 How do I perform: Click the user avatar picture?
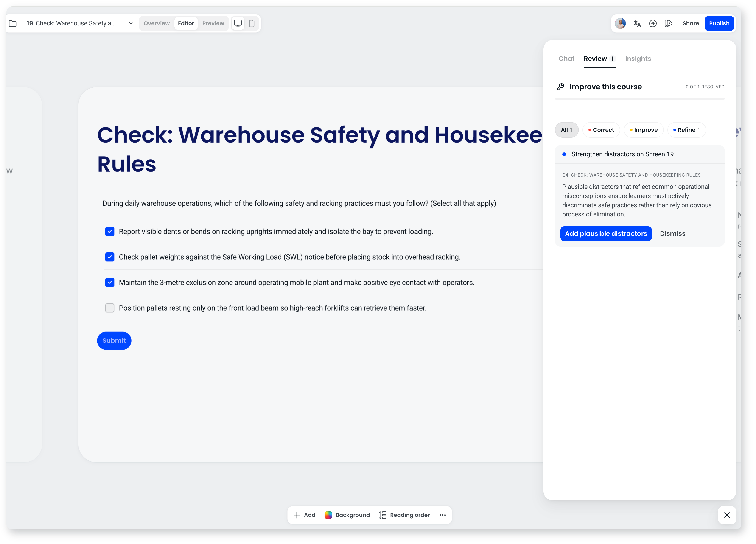pyautogui.click(x=620, y=23)
